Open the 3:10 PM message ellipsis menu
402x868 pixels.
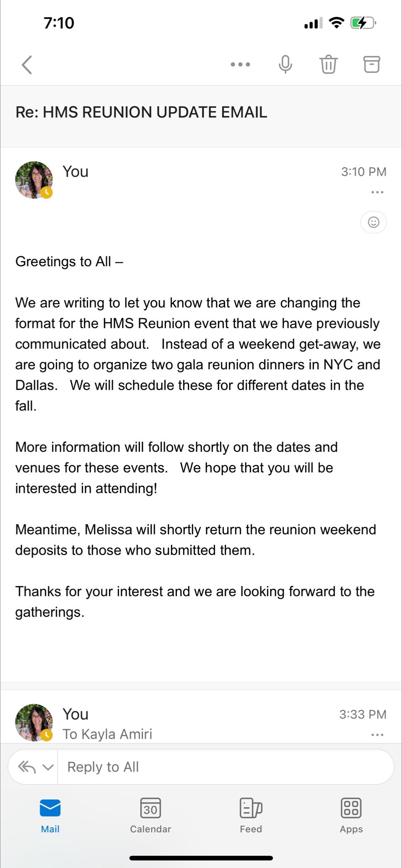point(377,192)
